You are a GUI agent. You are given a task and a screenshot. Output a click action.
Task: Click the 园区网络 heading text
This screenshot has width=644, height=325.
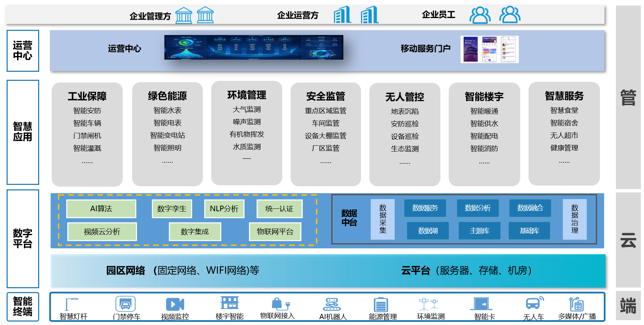point(126,271)
